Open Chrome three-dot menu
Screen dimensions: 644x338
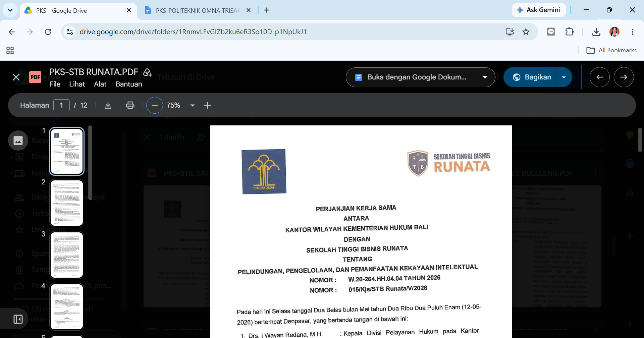pyautogui.click(x=633, y=32)
